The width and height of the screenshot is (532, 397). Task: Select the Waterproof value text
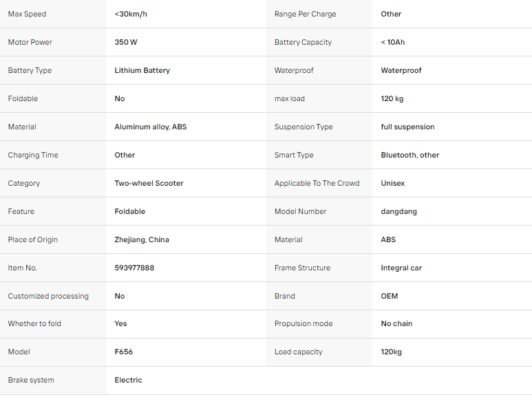401,70
